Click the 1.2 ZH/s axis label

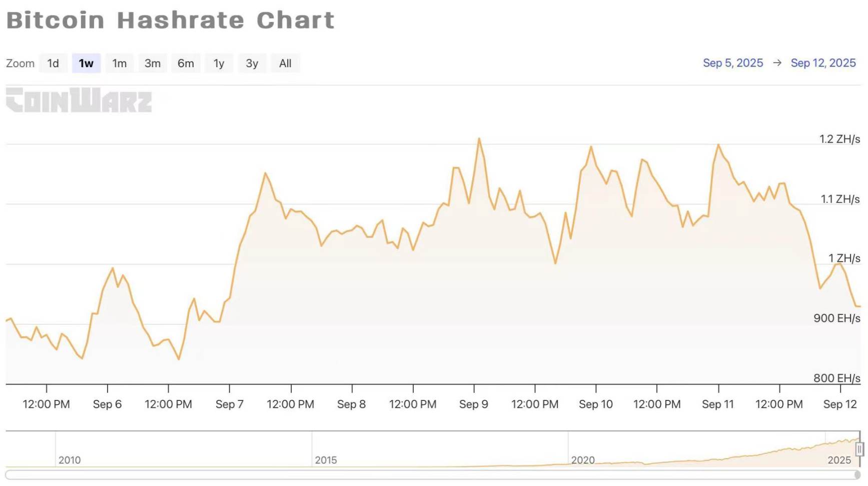coord(839,139)
